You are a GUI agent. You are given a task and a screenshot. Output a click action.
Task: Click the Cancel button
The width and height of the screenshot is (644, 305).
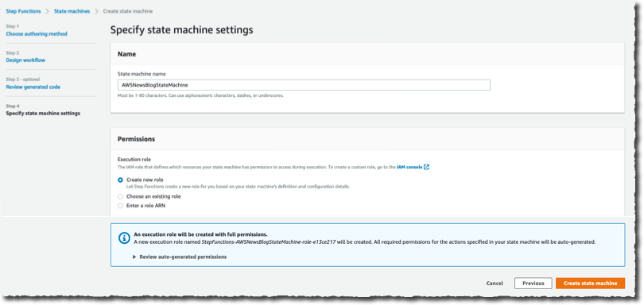(495, 284)
